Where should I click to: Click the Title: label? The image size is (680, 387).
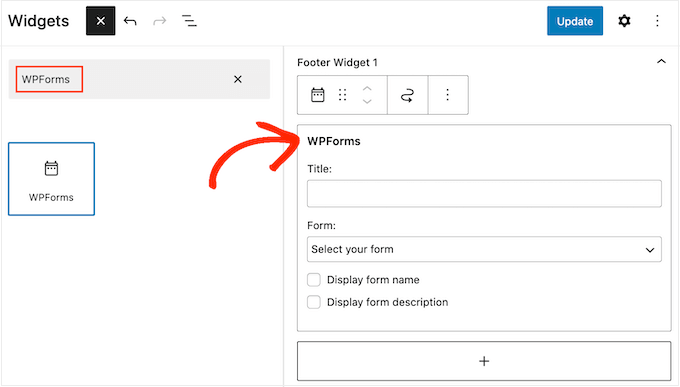320,169
